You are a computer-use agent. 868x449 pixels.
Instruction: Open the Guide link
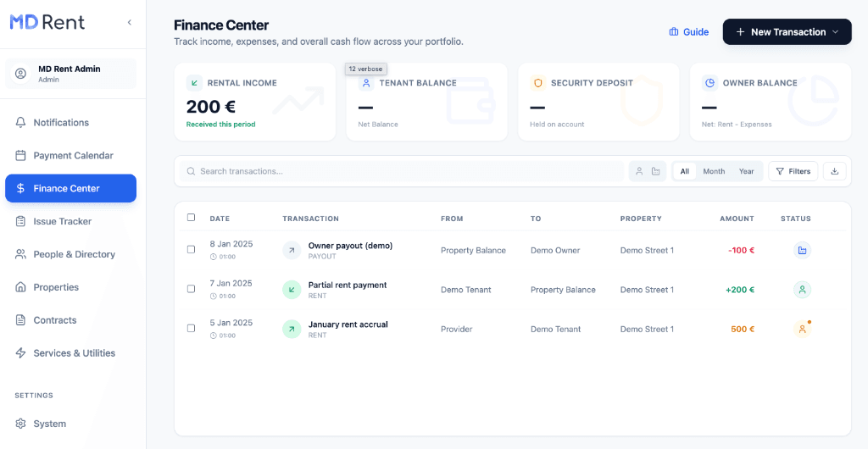pos(688,32)
